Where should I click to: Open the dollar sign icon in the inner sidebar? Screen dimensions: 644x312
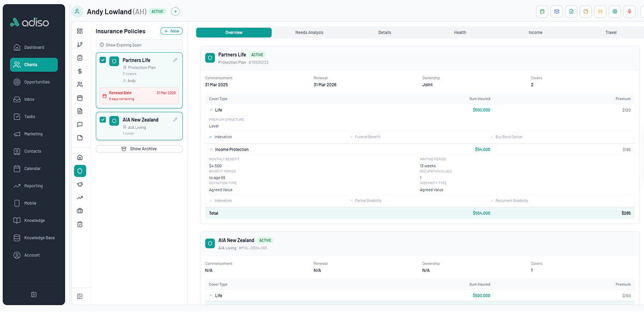pyautogui.click(x=80, y=71)
